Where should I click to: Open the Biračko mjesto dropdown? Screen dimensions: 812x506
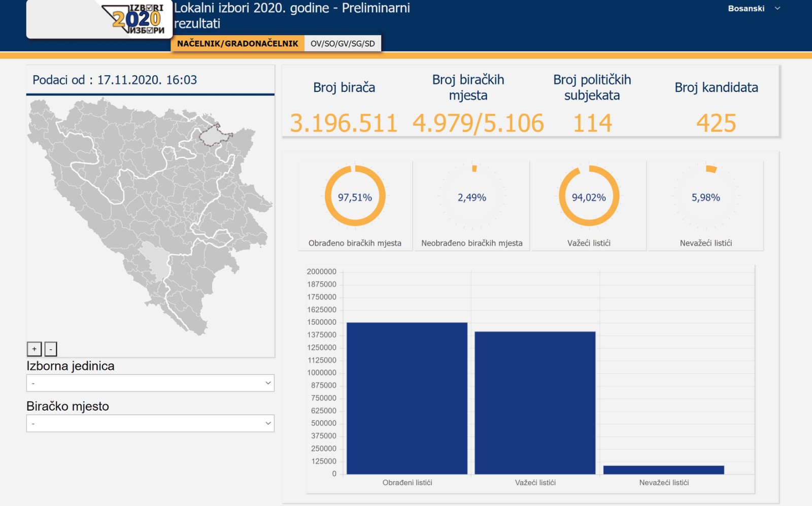(x=150, y=423)
